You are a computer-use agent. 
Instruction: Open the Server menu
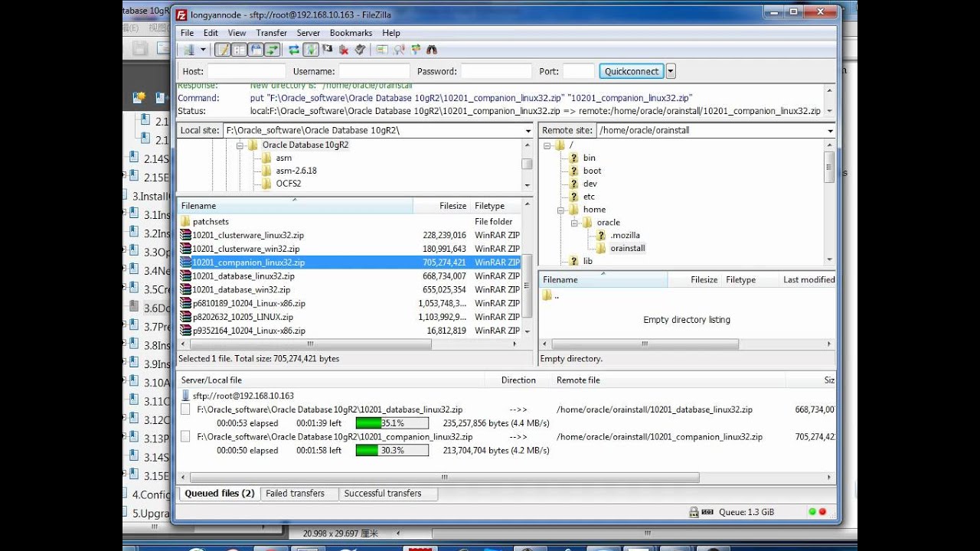tap(309, 33)
